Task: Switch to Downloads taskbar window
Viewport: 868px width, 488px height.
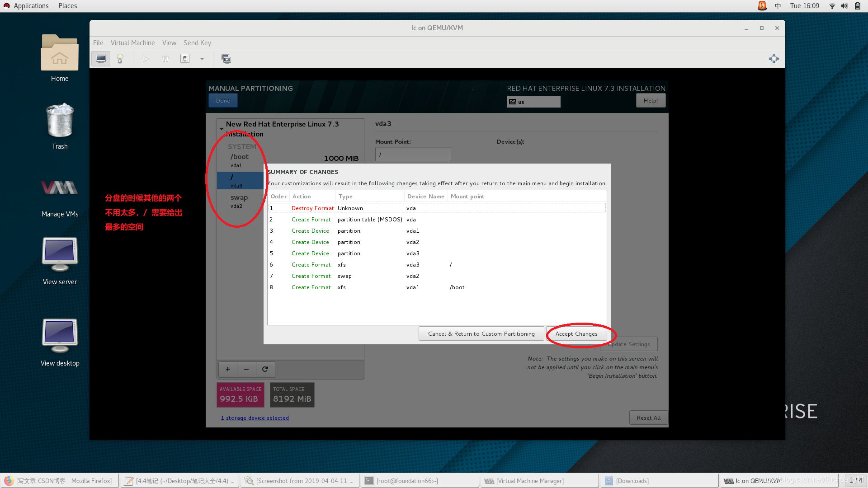Action: click(x=660, y=481)
